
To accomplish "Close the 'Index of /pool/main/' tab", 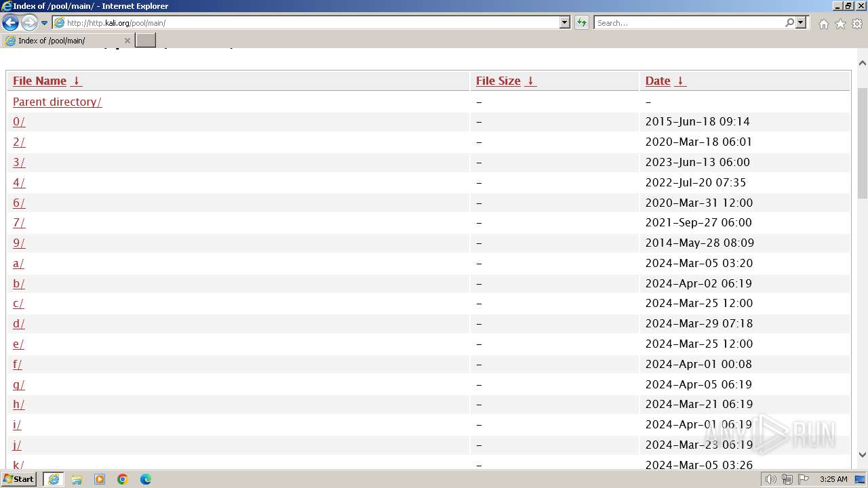I will click(x=127, y=41).
